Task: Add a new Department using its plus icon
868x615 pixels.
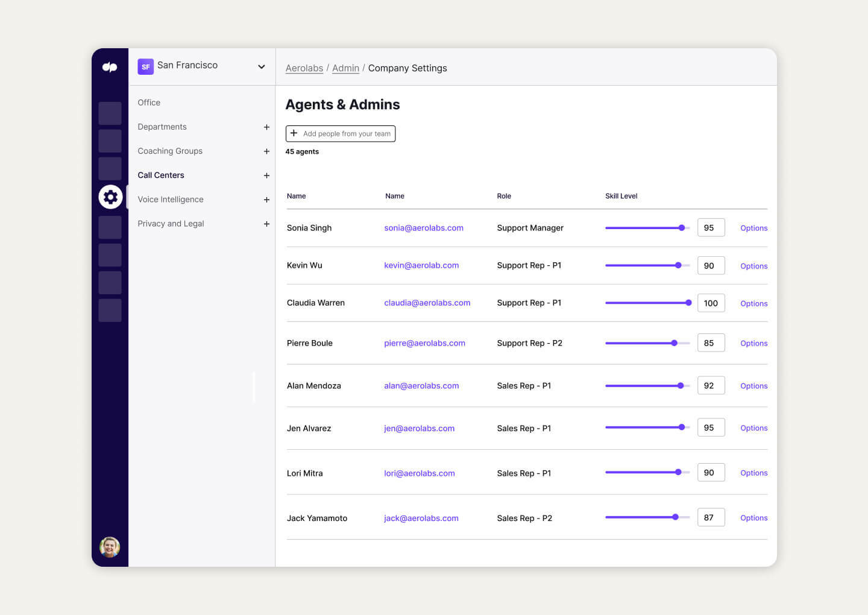Action: (266, 127)
